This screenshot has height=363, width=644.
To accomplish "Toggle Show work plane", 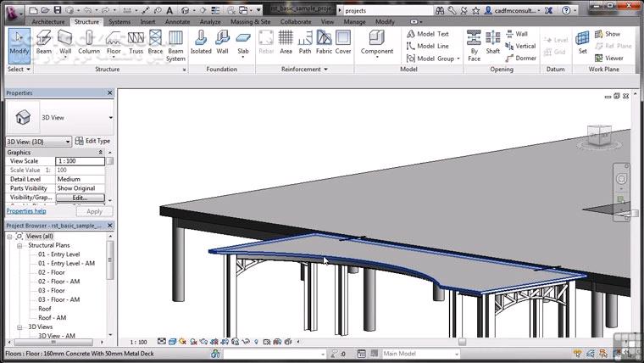I will point(608,34).
